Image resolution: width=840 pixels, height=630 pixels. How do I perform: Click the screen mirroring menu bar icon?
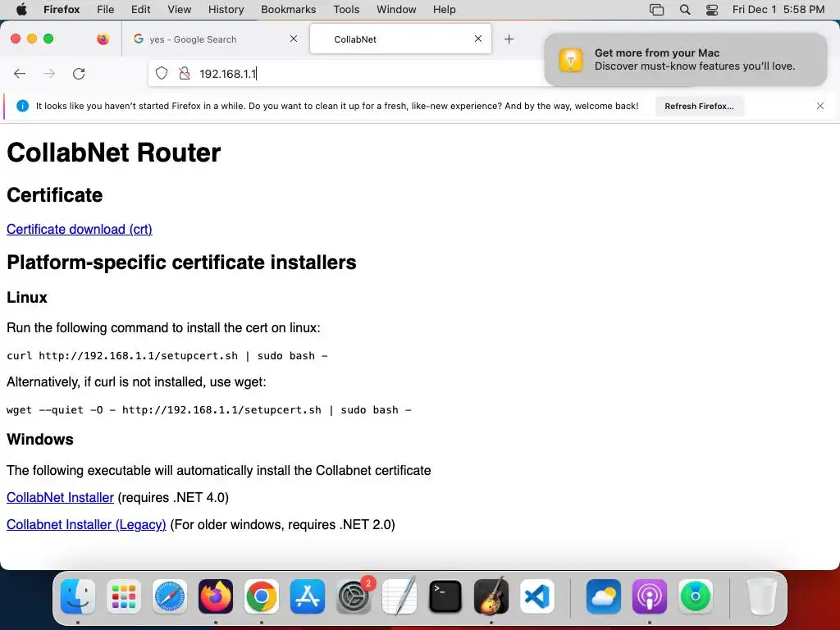click(657, 10)
